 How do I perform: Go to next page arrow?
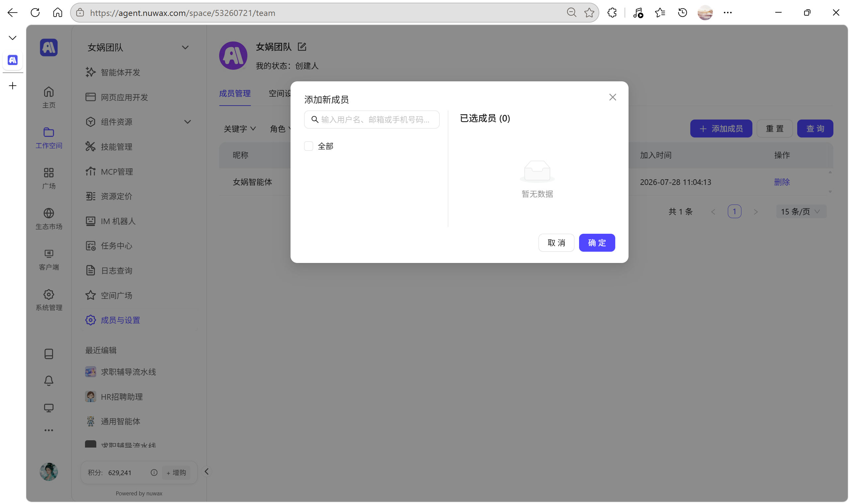pyautogui.click(x=755, y=211)
